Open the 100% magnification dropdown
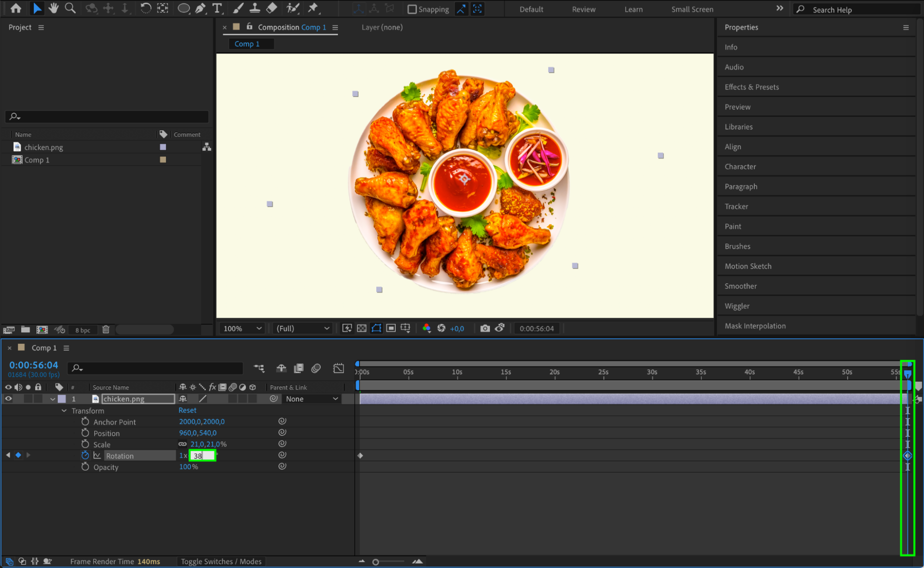The image size is (924, 568). pyautogui.click(x=242, y=328)
